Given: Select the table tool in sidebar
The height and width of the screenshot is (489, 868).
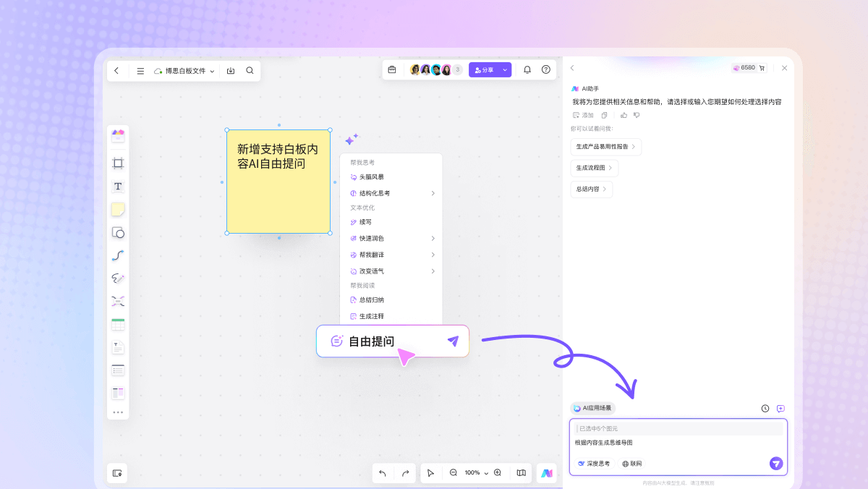Looking at the screenshot, I should coord(118,325).
